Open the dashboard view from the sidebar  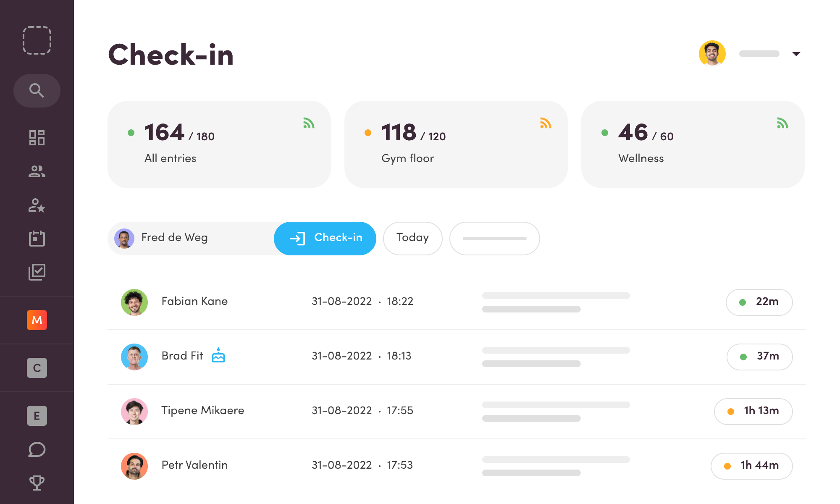[37, 138]
